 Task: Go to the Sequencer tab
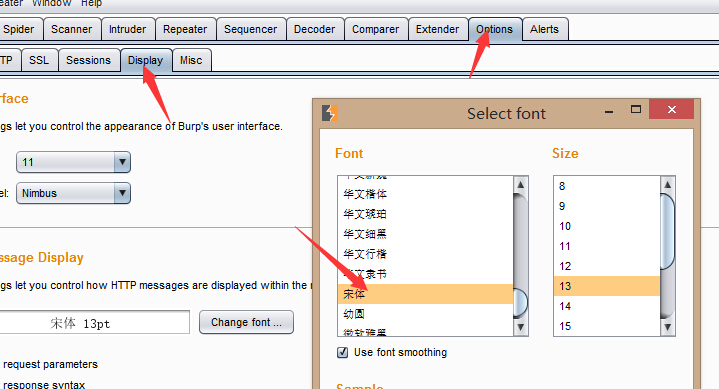pos(251,29)
